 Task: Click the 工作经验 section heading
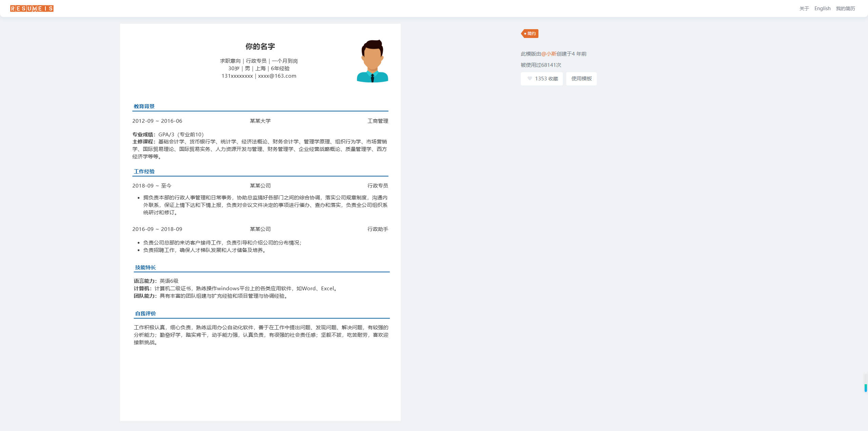point(144,171)
